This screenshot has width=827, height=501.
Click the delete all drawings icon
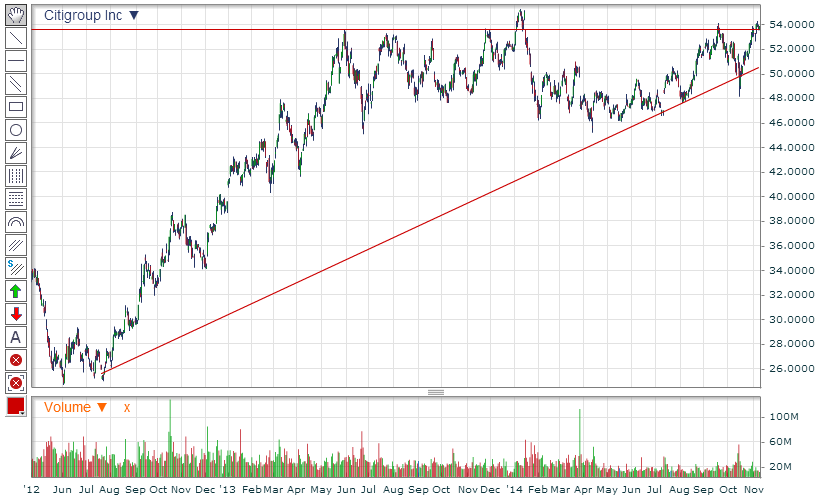coord(16,383)
